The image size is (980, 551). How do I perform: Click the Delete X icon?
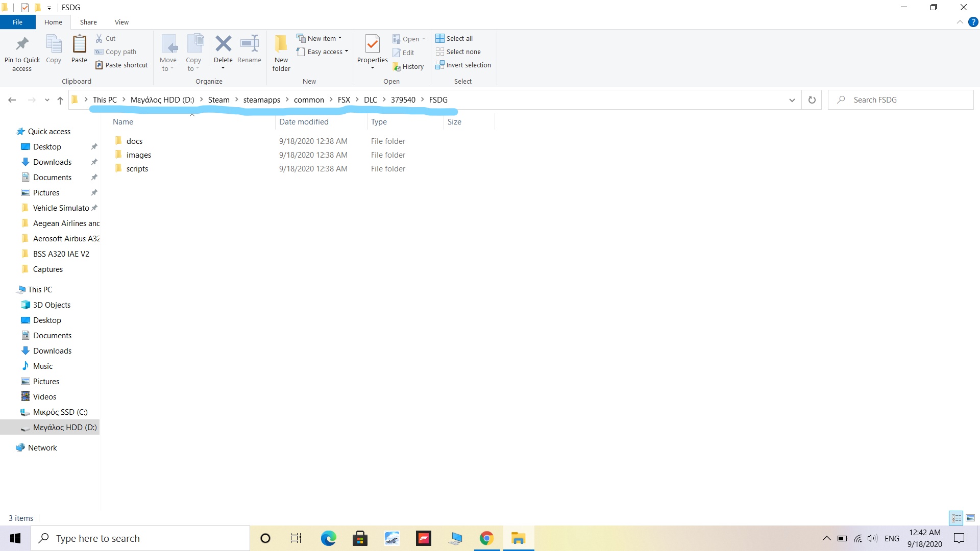click(x=223, y=44)
